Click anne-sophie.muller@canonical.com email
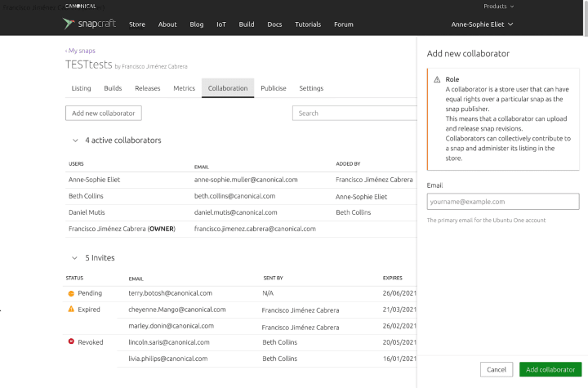588x388 pixels. click(x=246, y=180)
